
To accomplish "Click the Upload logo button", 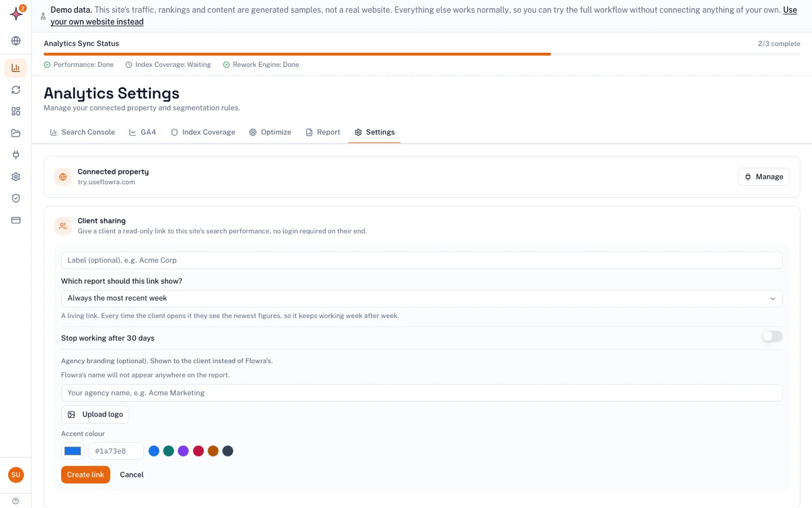I will [95, 415].
